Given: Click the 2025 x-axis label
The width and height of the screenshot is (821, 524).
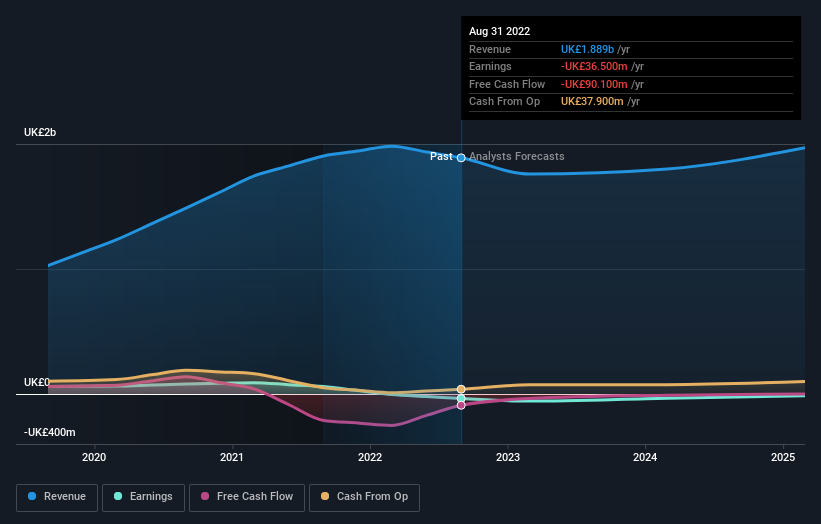Looking at the screenshot, I should [x=783, y=457].
